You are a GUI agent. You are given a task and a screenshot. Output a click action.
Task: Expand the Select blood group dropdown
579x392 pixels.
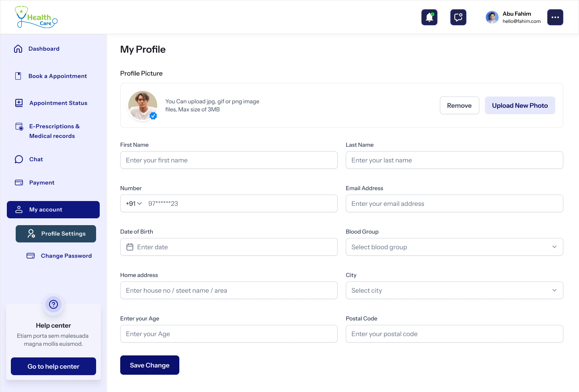coord(454,247)
